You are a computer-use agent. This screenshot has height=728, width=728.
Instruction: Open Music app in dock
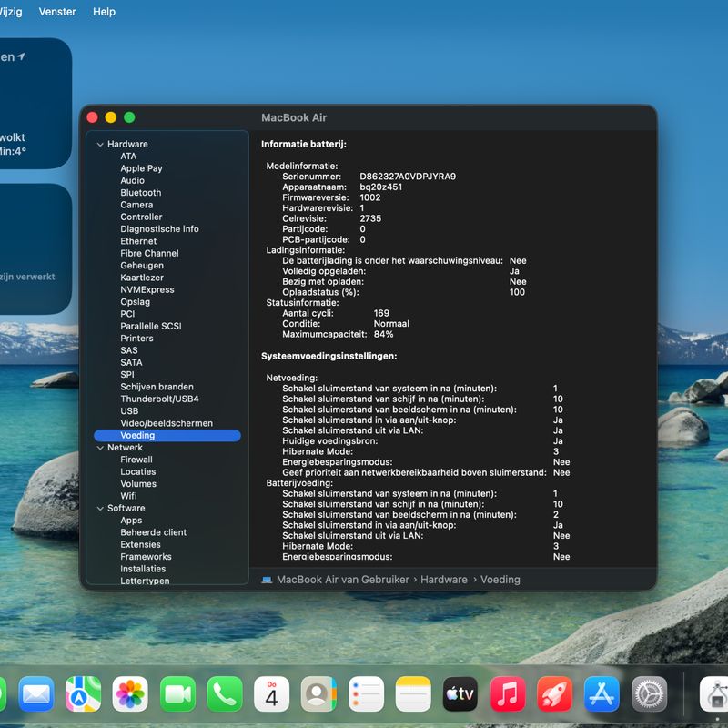tap(508, 694)
